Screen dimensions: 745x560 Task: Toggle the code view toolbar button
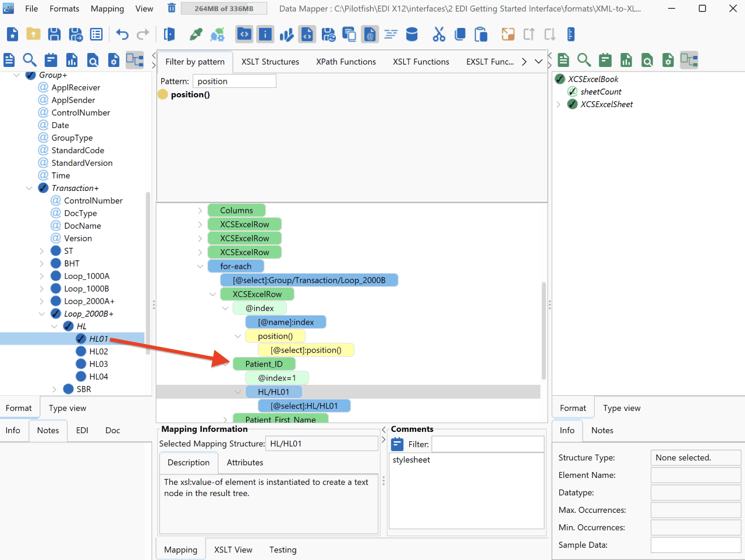pyautogui.click(x=244, y=34)
